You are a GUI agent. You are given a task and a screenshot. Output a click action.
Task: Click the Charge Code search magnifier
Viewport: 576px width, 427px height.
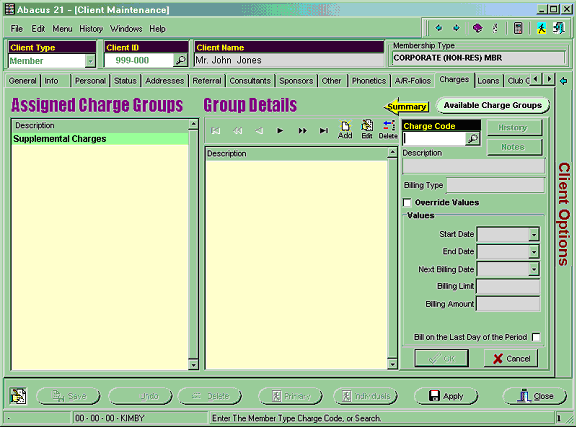coord(472,139)
